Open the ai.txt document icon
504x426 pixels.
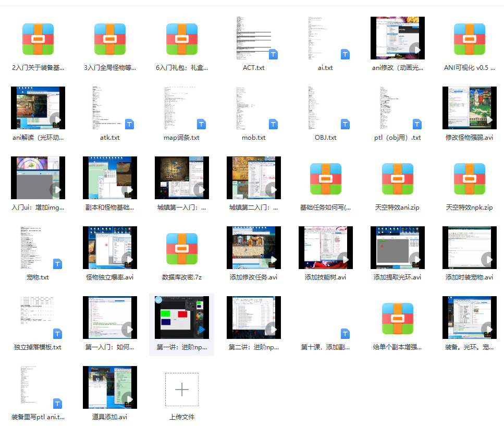click(x=326, y=38)
